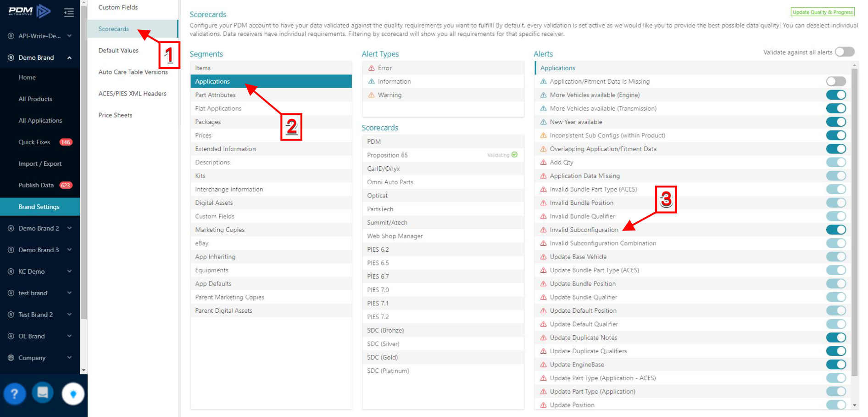Image resolution: width=868 pixels, height=417 pixels.
Task: Click the Publish Data 623 badge
Action: [x=66, y=185]
